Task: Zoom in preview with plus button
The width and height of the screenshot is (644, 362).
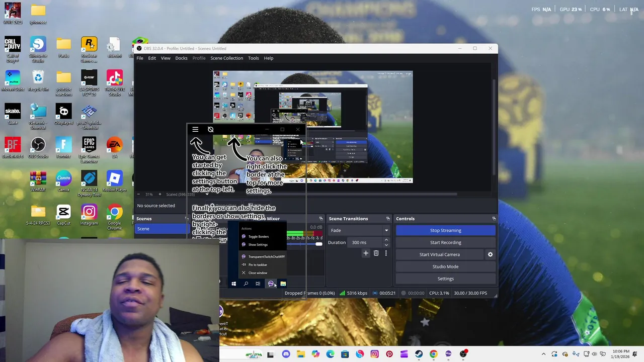Action: pos(159,195)
